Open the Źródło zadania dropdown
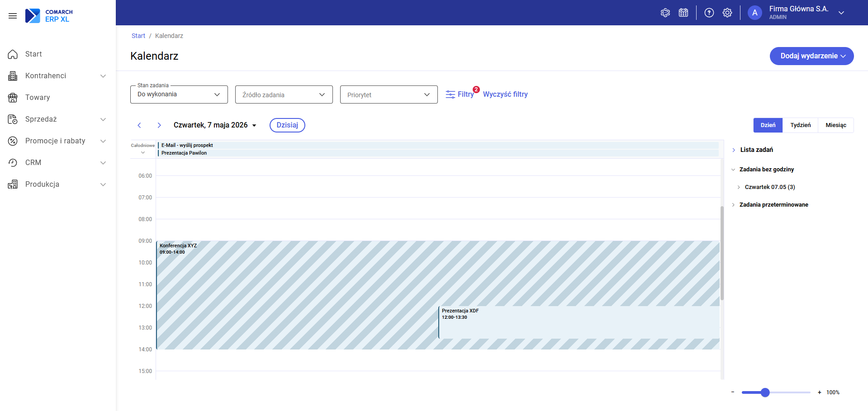 coord(284,94)
